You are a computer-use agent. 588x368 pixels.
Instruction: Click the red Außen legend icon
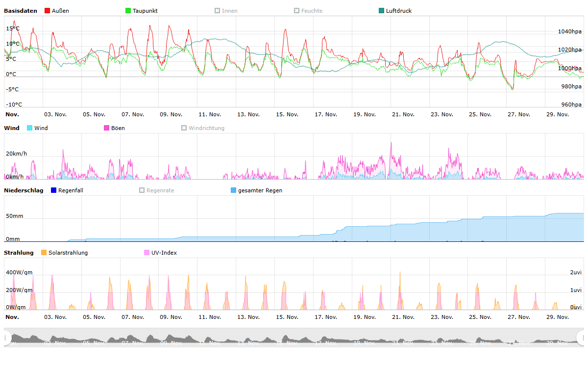click(x=48, y=11)
